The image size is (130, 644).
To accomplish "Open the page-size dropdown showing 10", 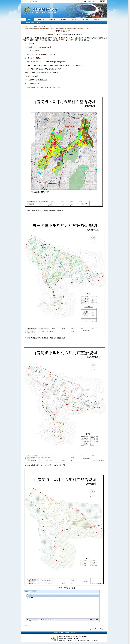I will click(29, 620).
